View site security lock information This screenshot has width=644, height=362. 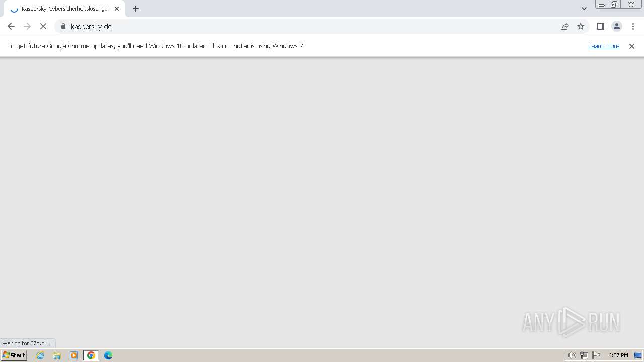(x=63, y=26)
